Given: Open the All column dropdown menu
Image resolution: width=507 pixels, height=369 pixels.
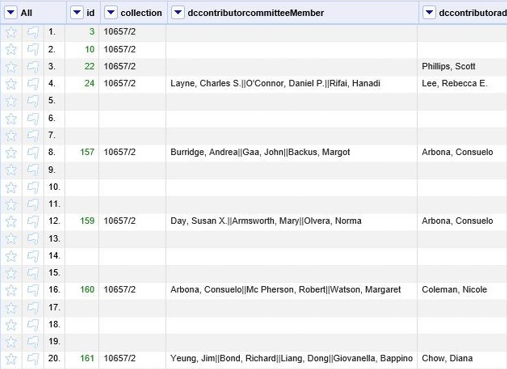Looking at the screenshot, I should tap(11, 13).
